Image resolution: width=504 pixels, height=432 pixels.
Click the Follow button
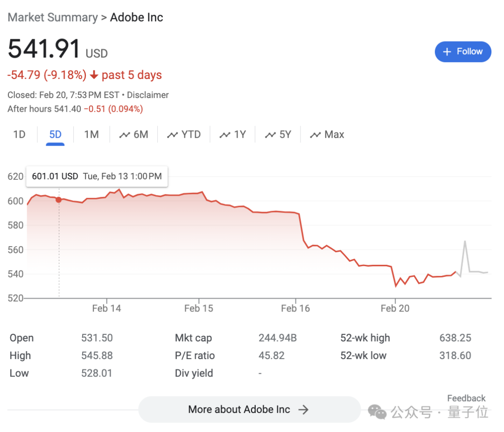[462, 52]
